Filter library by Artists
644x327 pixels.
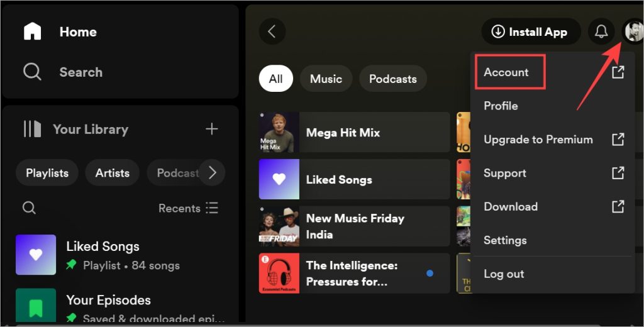113,173
